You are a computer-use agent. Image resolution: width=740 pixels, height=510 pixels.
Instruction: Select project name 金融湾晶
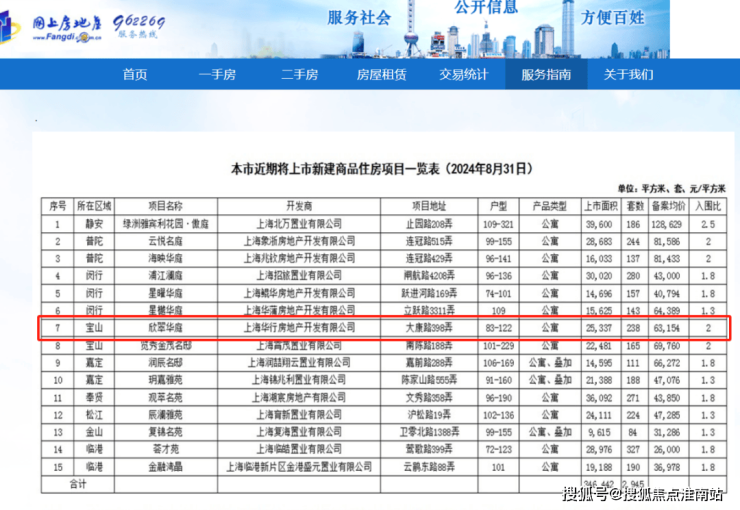pyautogui.click(x=165, y=467)
